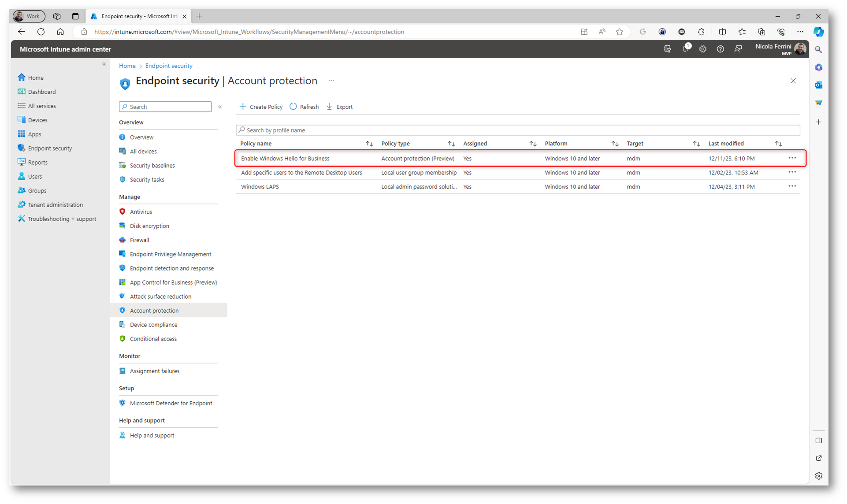Collapse the Endpoint security menu pane
This screenshot has height=504, width=847.
point(220,107)
